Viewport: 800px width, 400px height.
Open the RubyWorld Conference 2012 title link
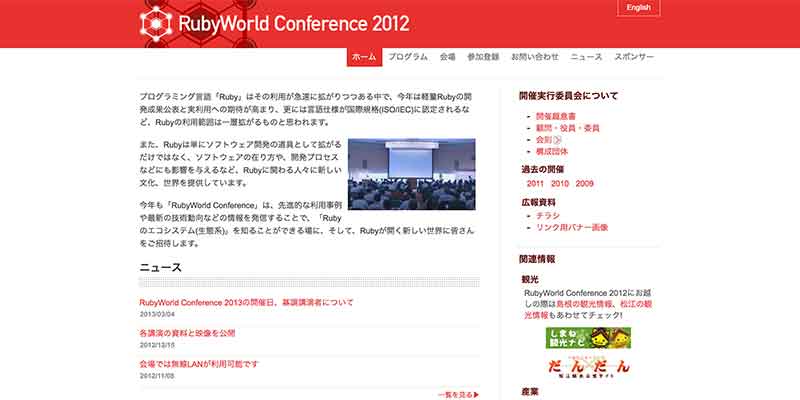click(x=294, y=24)
